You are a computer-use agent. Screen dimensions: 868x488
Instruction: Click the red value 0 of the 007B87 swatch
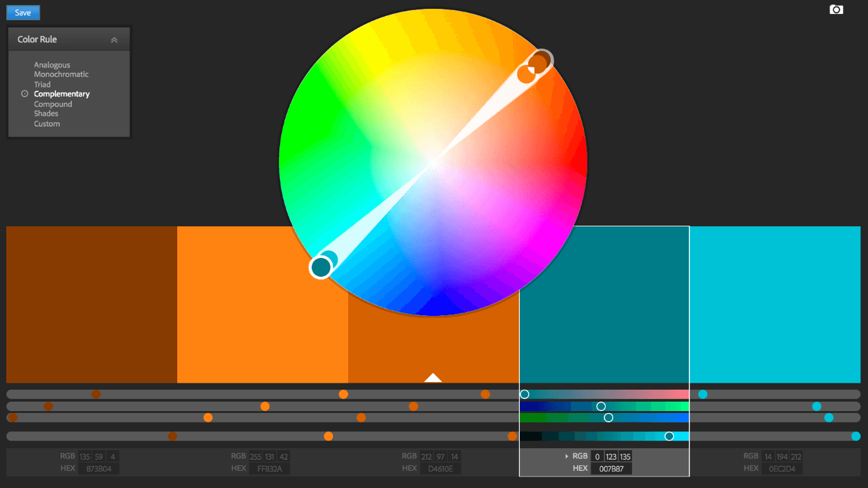pyautogui.click(x=597, y=456)
